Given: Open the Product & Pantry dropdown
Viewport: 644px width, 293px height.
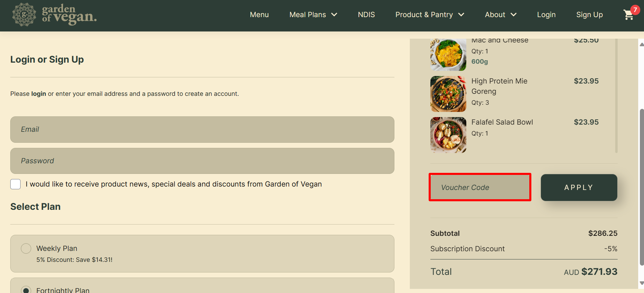Looking at the screenshot, I should tap(429, 14).
